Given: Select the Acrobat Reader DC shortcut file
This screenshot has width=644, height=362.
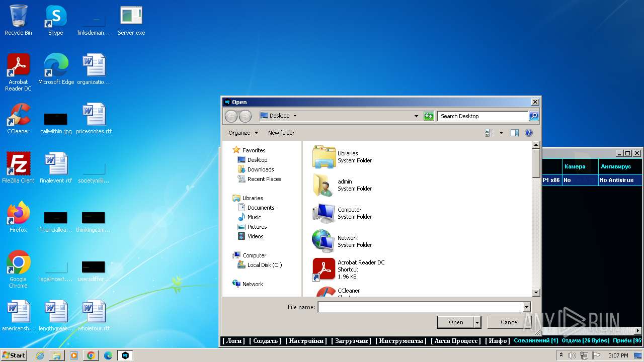Looking at the screenshot, I should coord(349,269).
